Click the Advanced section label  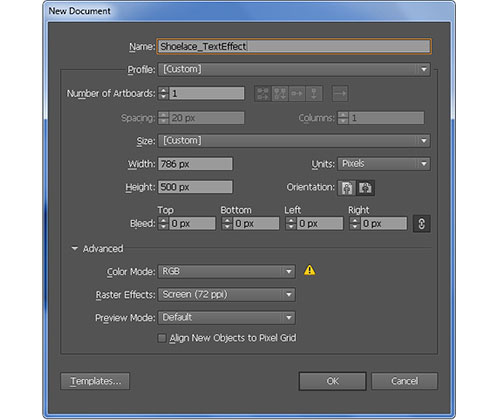103,249
